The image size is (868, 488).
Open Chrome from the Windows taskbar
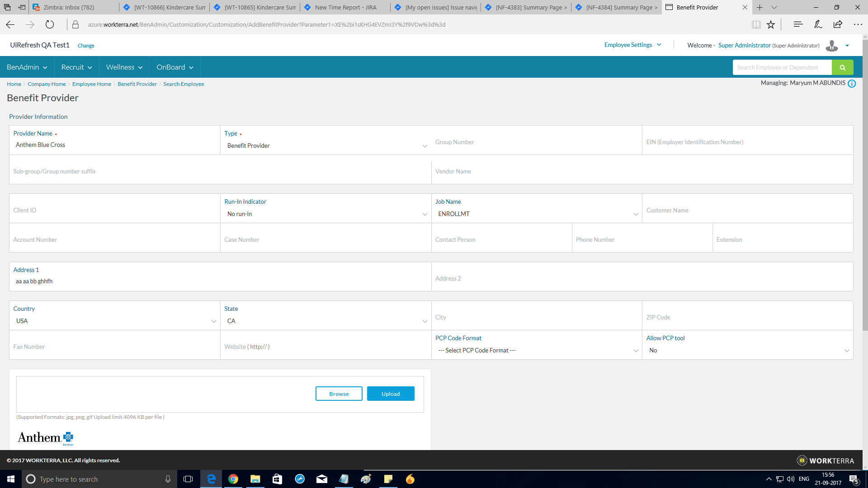click(233, 479)
